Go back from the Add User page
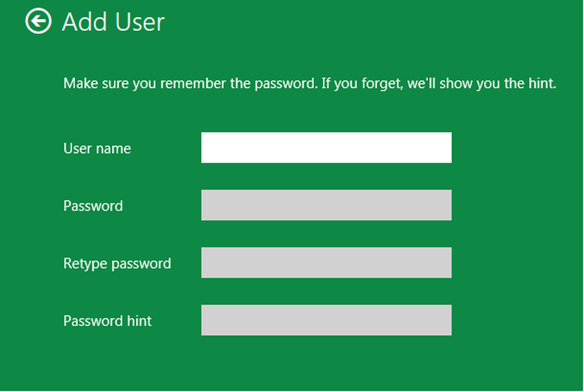 click(38, 22)
